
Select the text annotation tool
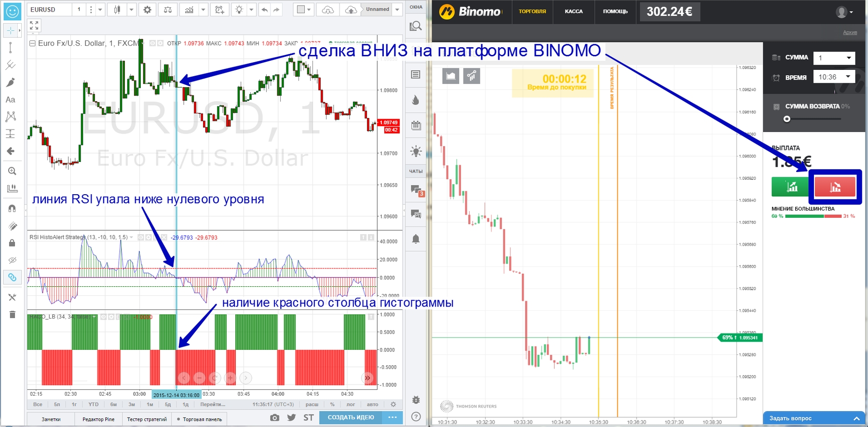pyautogui.click(x=11, y=100)
